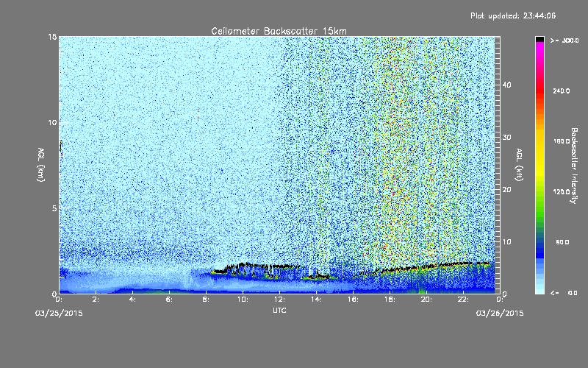Click the 40 kft tick on right axis
Image resolution: width=588 pixels, height=368 pixels.
pyautogui.click(x=506, y=85)
